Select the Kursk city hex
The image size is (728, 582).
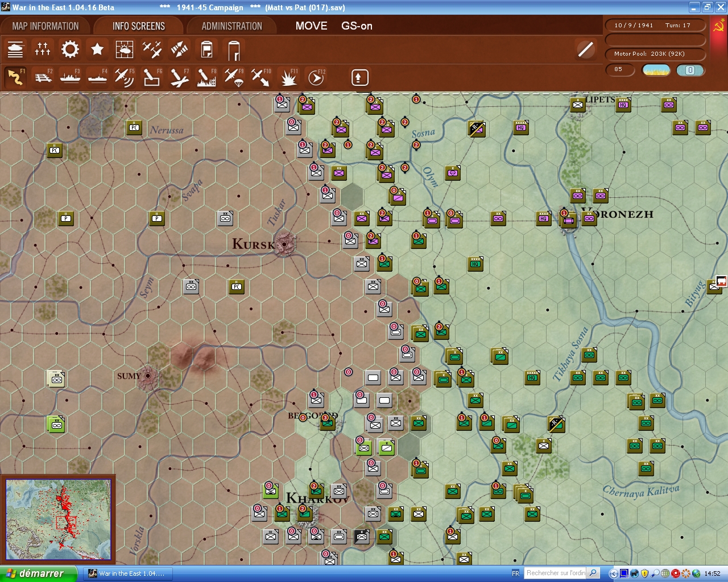click(284, 244)
